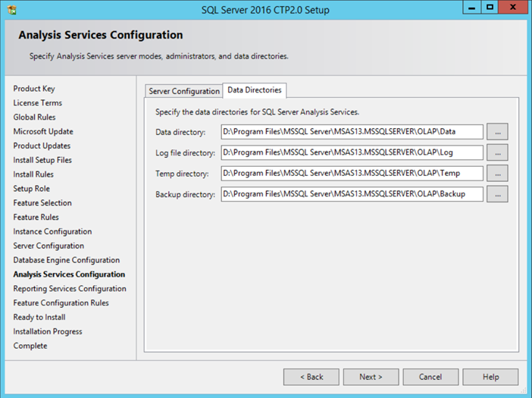Click the Log file directory label
The height and width of the screenshot is (398, 532).
point(185,152)
